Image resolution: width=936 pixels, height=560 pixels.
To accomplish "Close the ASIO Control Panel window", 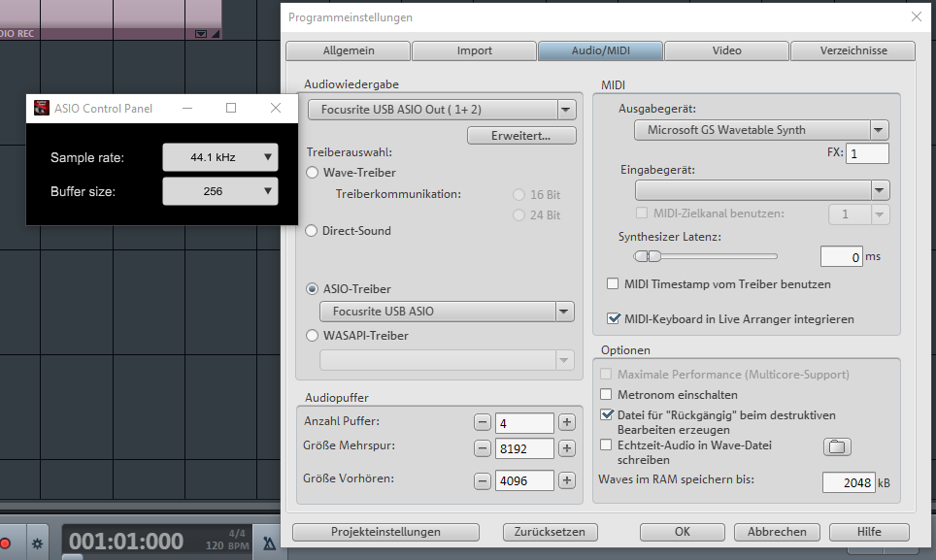I will [275, 108].
